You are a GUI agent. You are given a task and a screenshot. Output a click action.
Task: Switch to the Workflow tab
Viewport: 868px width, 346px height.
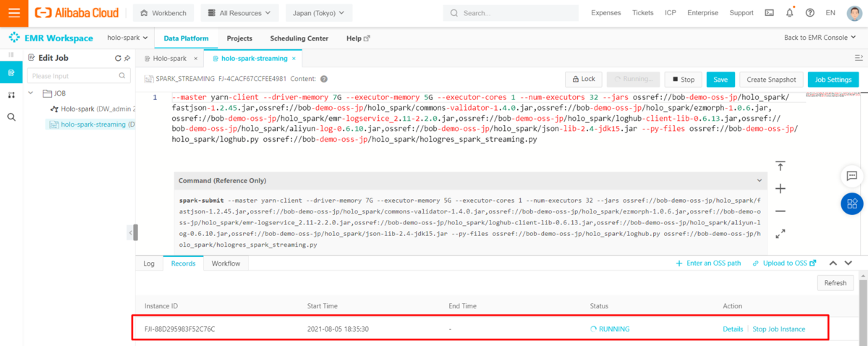[226, 263]
